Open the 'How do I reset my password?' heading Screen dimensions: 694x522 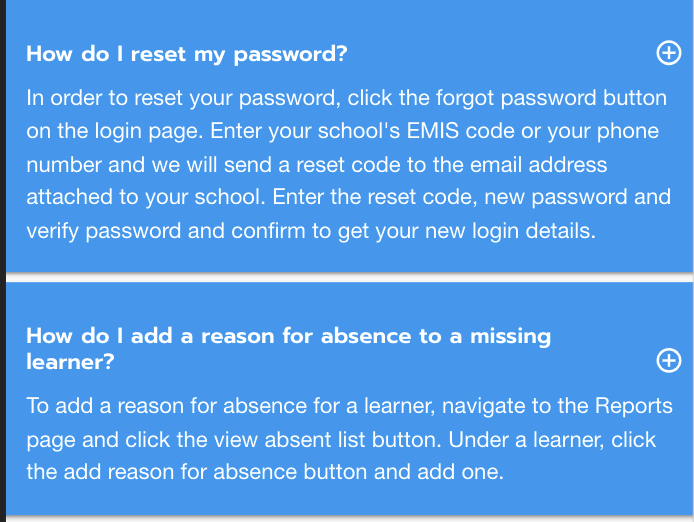pyautogui.click(x=187, y=54)
